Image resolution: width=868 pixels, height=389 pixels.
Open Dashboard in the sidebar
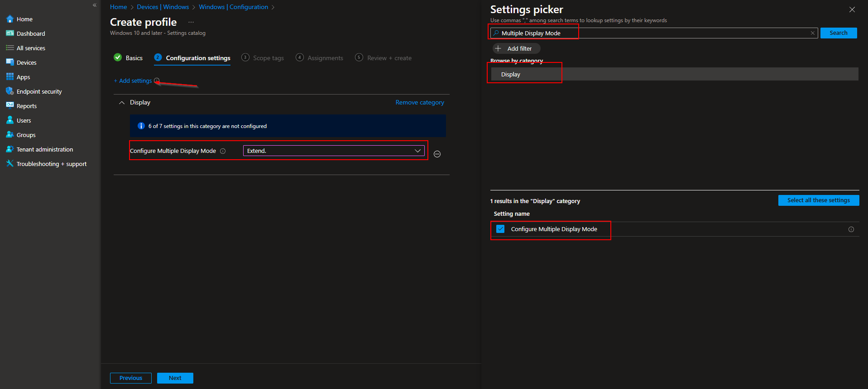pos(31,33)
